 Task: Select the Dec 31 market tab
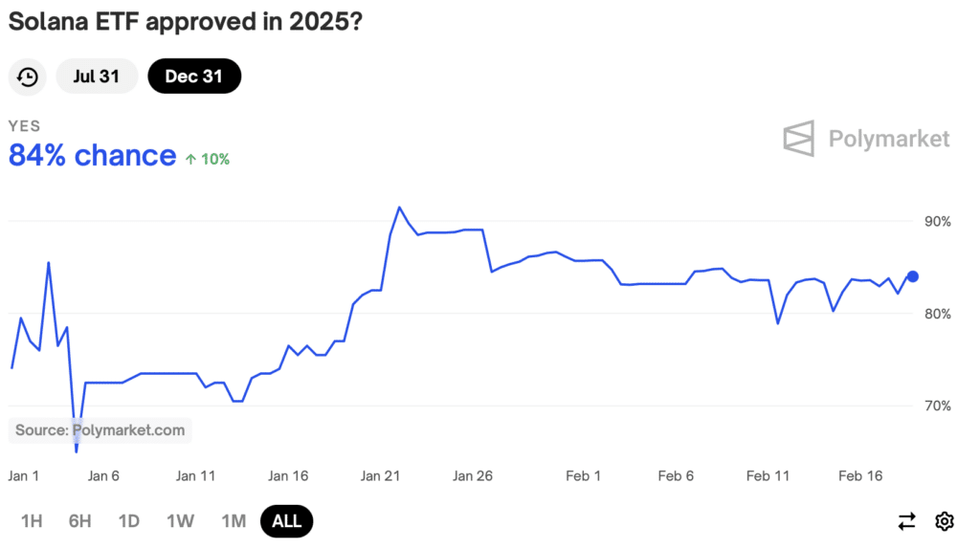coord(194,77)
